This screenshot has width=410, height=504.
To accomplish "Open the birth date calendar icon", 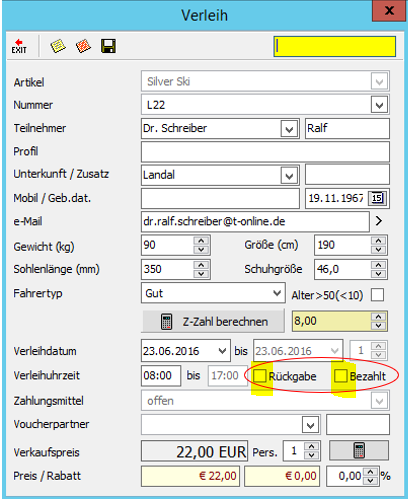I will tap(377, 198).
